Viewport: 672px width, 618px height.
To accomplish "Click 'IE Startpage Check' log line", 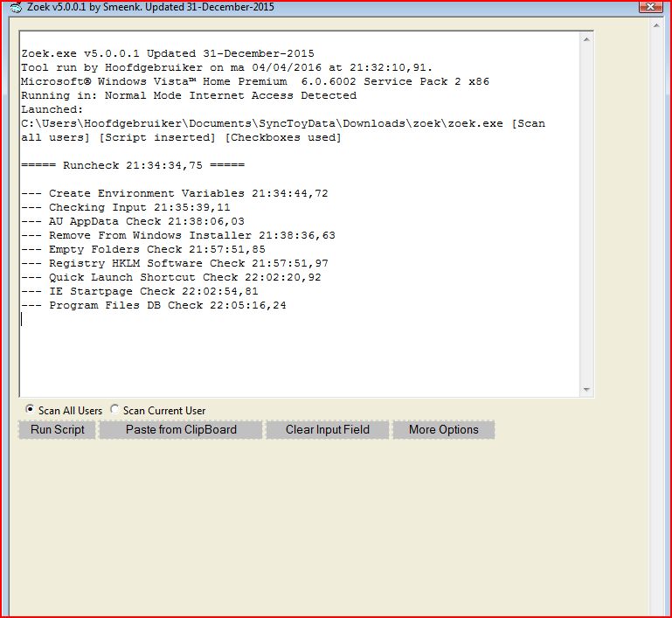I will click(x=140, y=291).
